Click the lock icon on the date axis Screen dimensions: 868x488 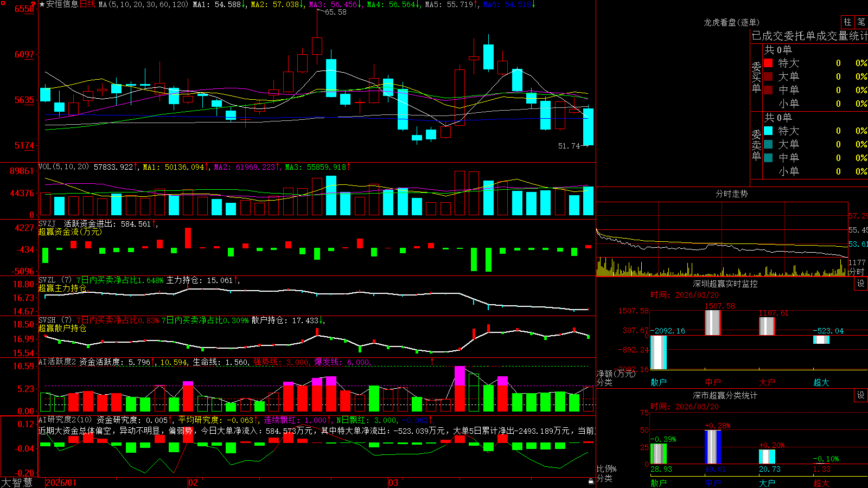tap(591, 481)
